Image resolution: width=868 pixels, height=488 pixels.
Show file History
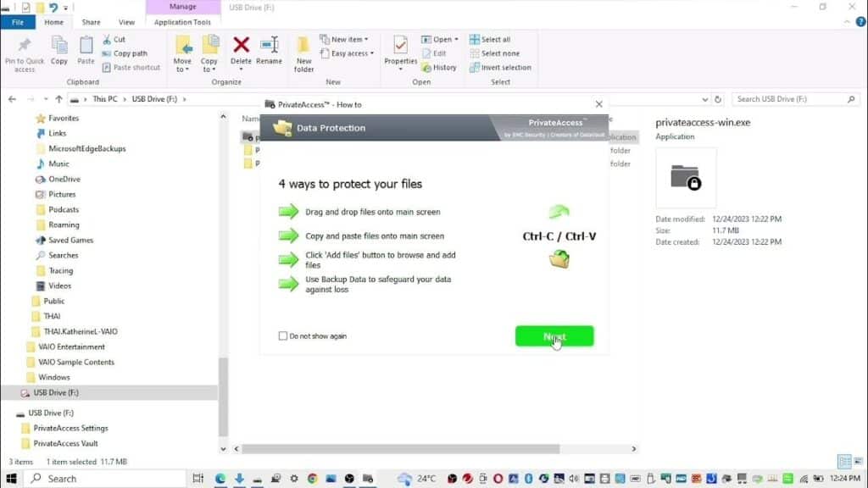click(x=439, y=68)
